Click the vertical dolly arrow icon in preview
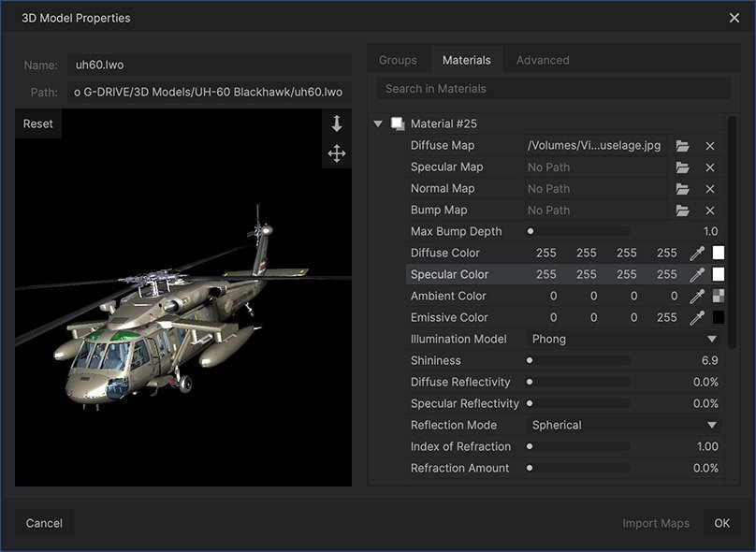 pos(337,123)
